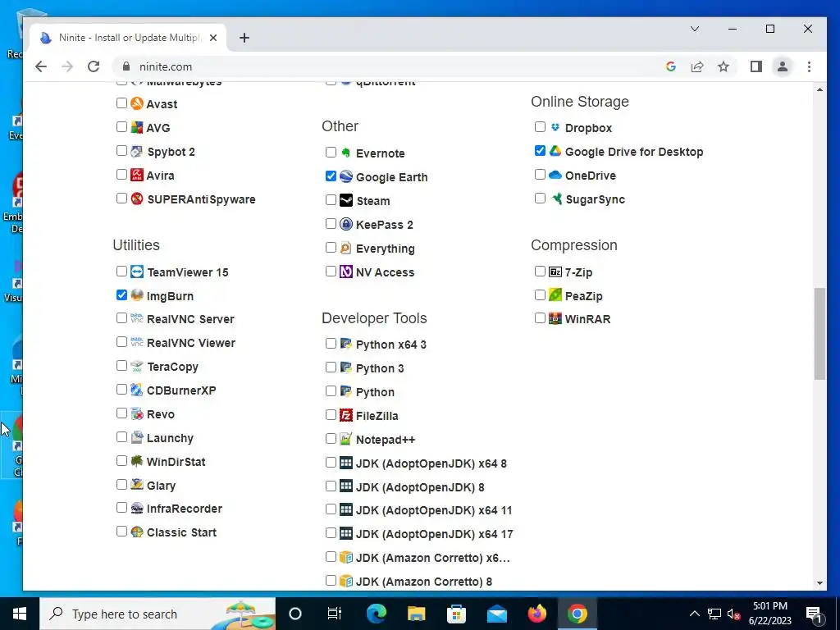Open Chrome three-dot menu
Screen dimensions: 840x630
tap(809, 67)
